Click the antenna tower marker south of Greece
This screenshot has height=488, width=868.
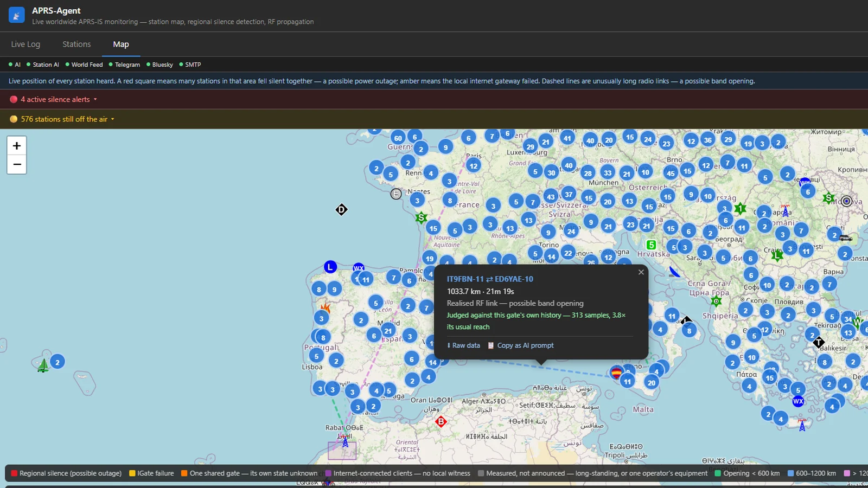pos(802,425)
